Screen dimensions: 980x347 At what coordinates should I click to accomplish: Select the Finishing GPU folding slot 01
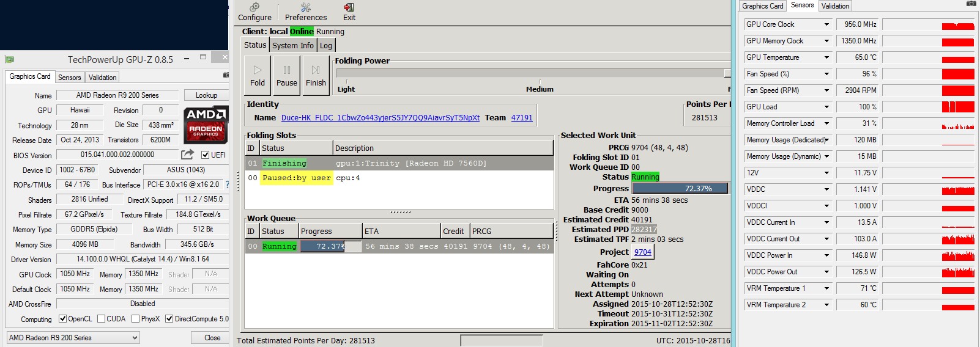pyautogui.click(x=399, y=163)
